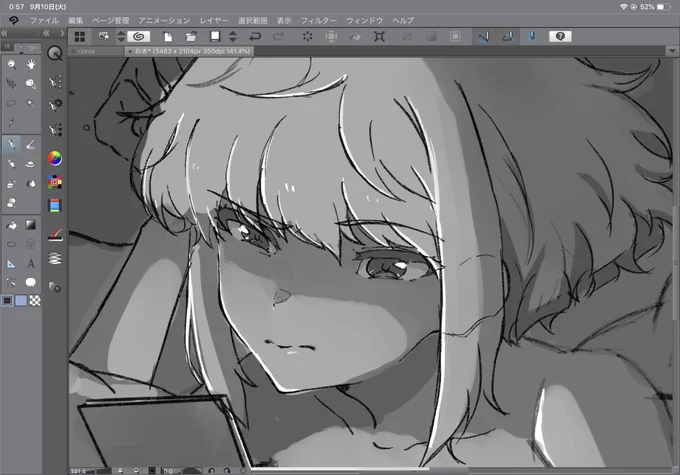Open the Color Wheel panel
Screen dimensions: 680x475
(x=55, y=158)
